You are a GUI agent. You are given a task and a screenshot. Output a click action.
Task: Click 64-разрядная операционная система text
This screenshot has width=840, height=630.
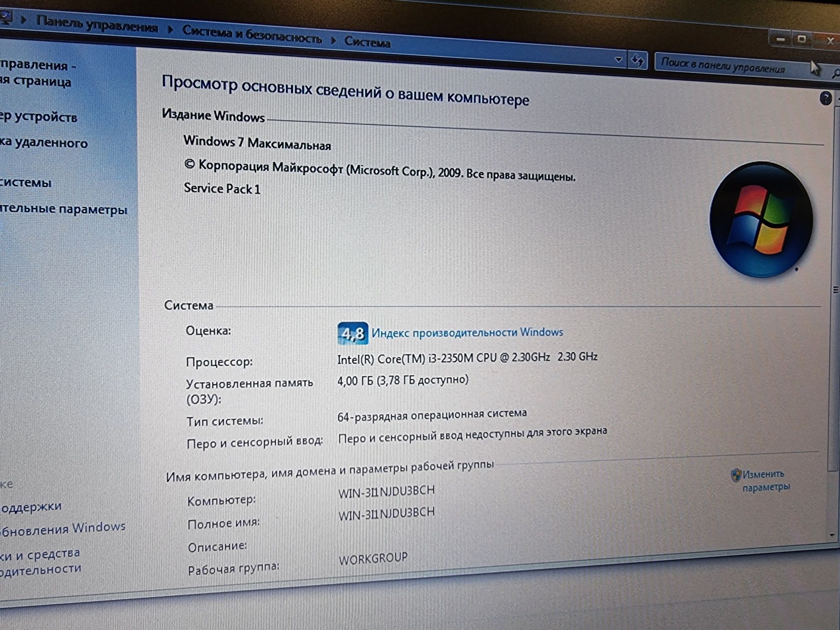432,415
